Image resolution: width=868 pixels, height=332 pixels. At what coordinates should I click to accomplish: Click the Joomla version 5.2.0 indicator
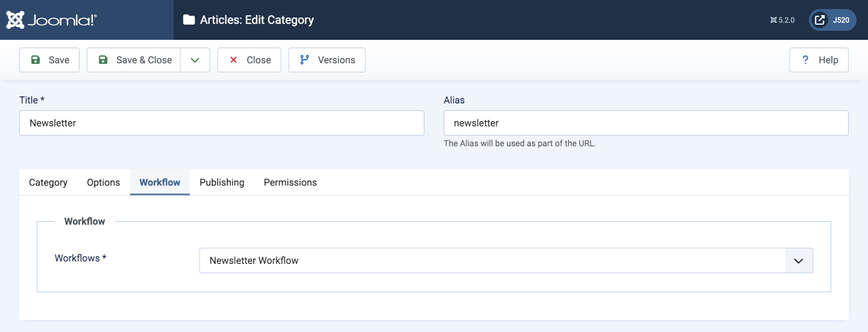[782, 20]
